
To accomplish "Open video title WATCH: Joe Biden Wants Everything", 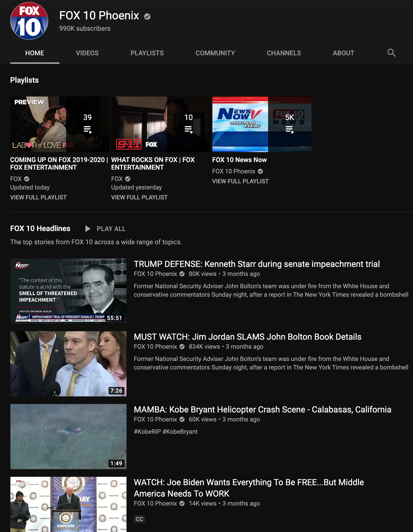I will pyautogui.click(x=249, y=488).
